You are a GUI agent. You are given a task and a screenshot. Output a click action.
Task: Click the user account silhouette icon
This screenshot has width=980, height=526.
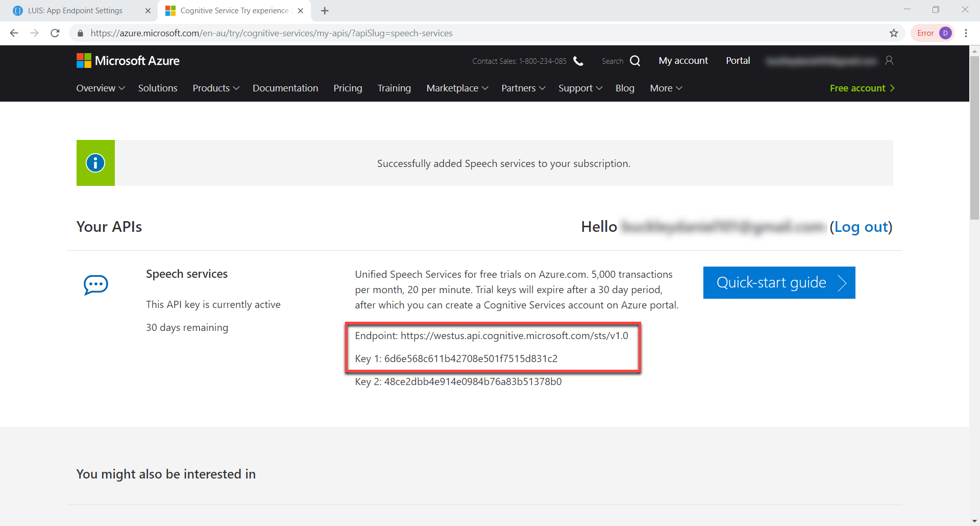[x=889, y=61]
